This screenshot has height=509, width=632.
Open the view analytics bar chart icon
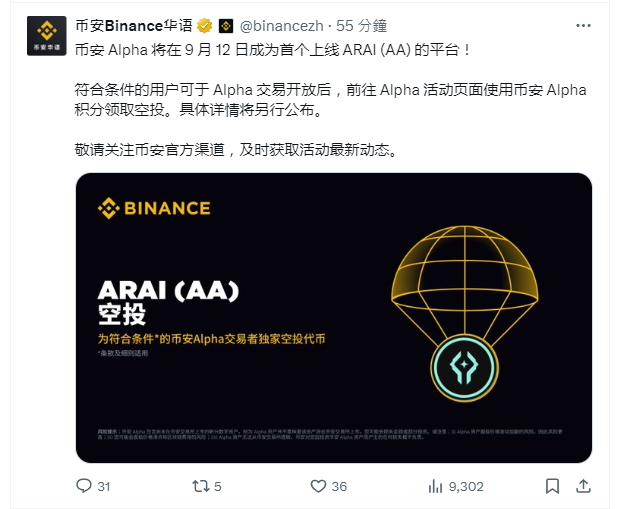pyautogui.click(x=435, y=486)
